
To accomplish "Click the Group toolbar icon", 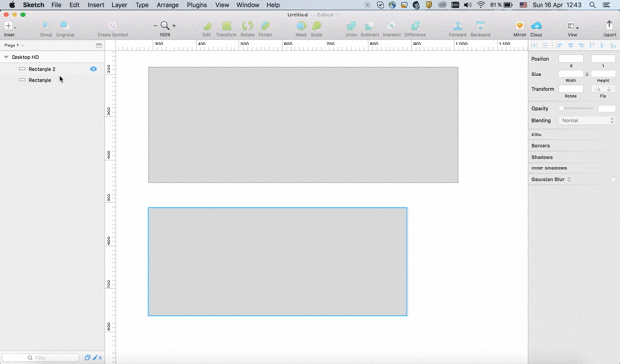I will tap(46, 26).
